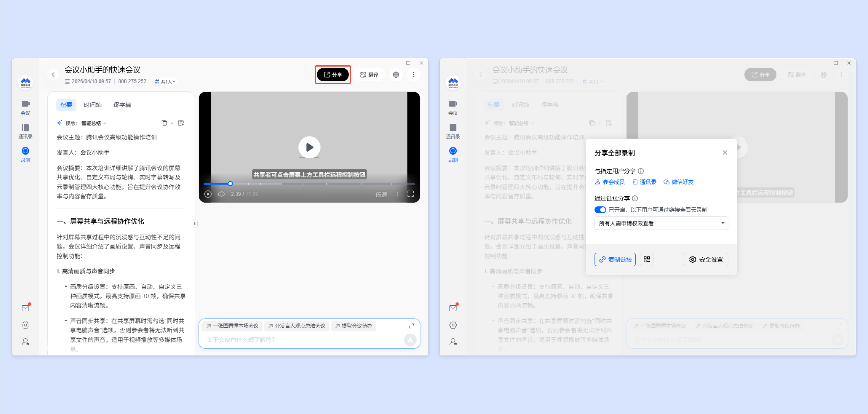The width and height of the screenshot is (868, 414).
Task: Click the 翻译 button in left window
Action: click(x=369, y=74)
